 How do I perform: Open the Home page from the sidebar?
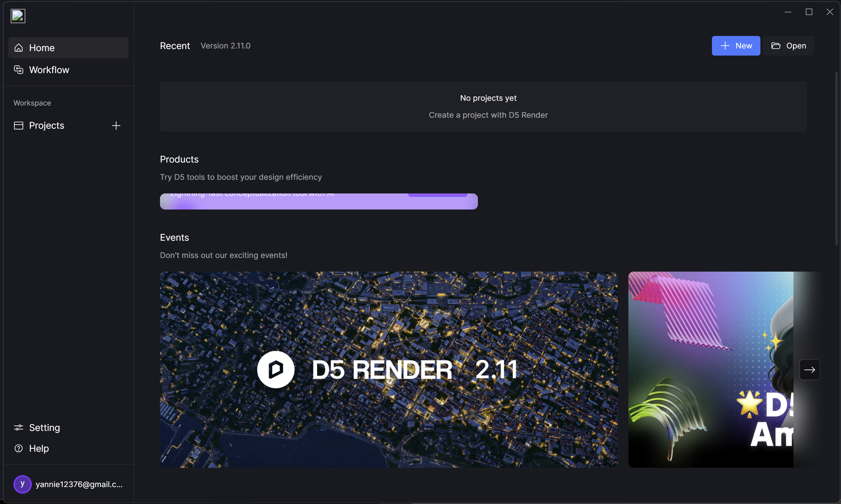pos(68,48)
